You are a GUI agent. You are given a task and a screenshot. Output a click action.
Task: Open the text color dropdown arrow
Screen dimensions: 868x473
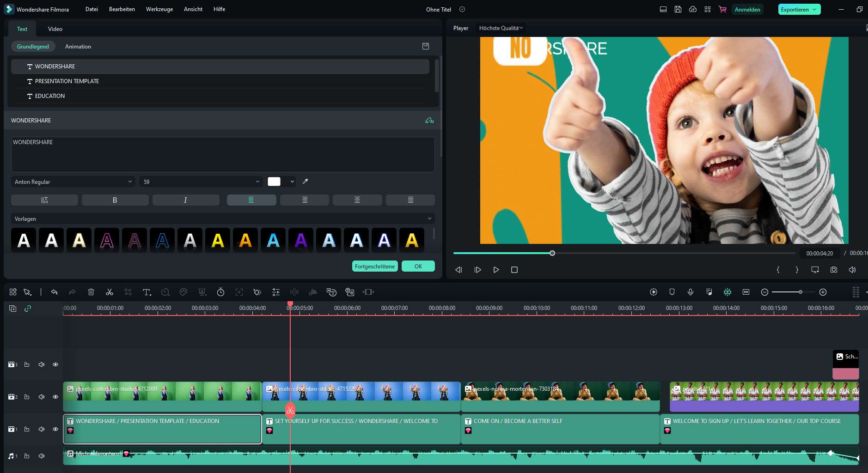tap(292, 182)
